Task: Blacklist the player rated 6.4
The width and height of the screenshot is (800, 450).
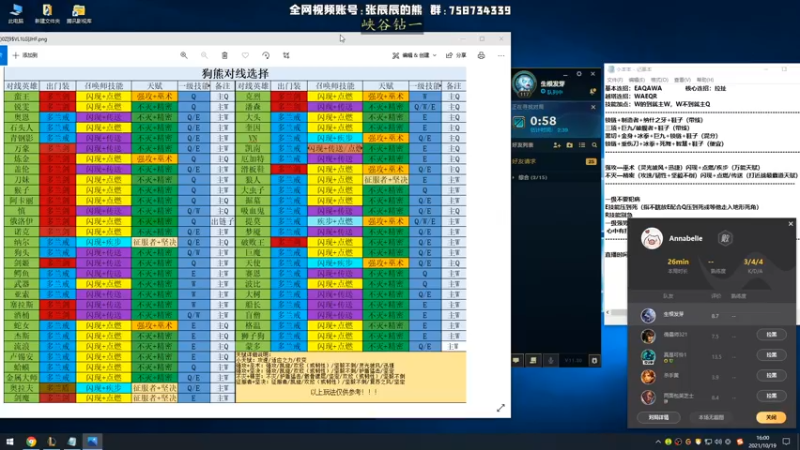Action: (771, 395)
